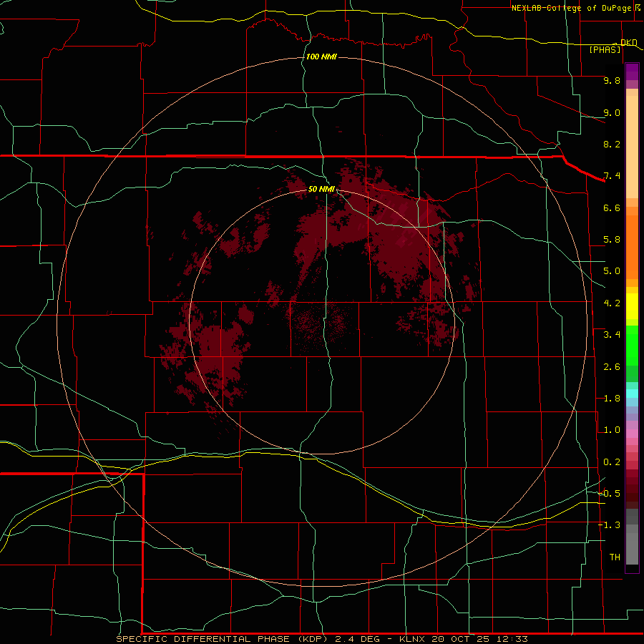
Task: Click the 1.8 scale label
Action: [612, 399]
